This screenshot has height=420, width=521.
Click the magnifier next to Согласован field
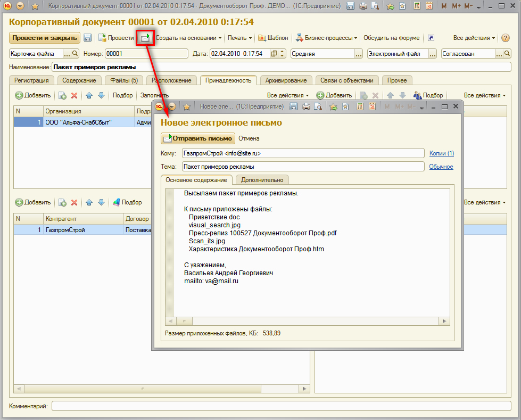tap(507, 53)
